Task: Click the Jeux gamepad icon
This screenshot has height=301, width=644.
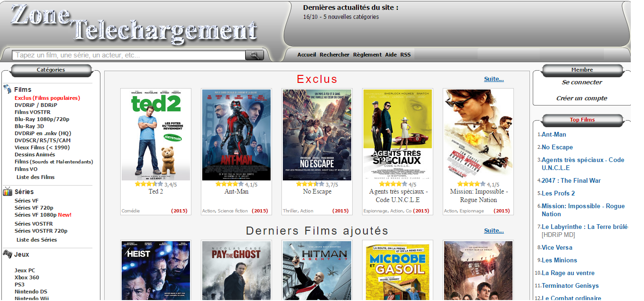Action: (x=8, y=254)
